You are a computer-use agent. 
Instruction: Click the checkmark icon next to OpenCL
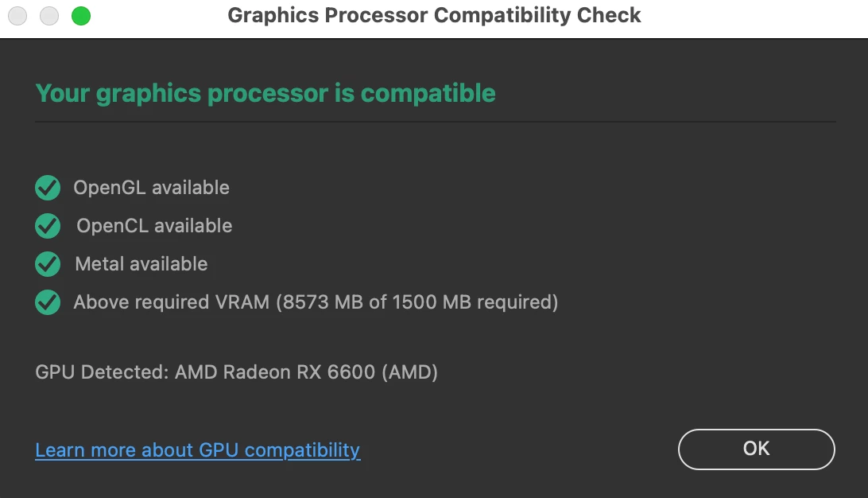tap(48, 227)
